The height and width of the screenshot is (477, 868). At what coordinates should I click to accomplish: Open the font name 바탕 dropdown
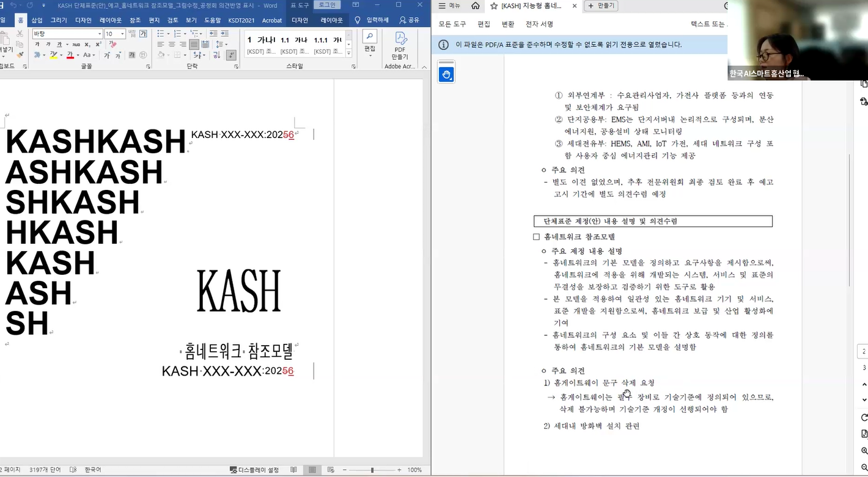[x=99, y=34]
